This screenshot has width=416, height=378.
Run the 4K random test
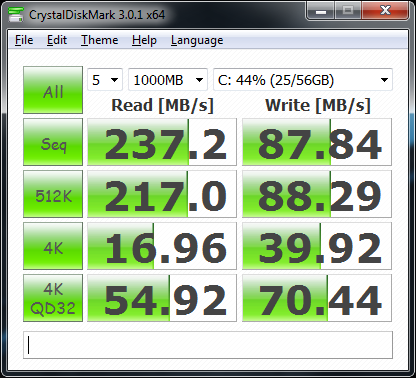(x=53, y=246)
